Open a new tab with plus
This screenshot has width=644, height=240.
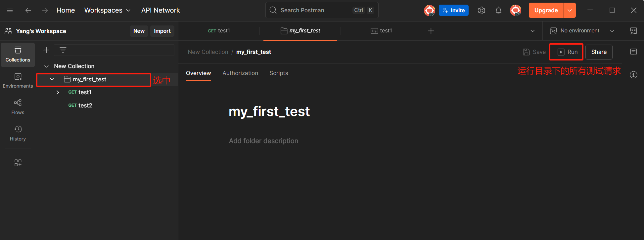[431, 31]
